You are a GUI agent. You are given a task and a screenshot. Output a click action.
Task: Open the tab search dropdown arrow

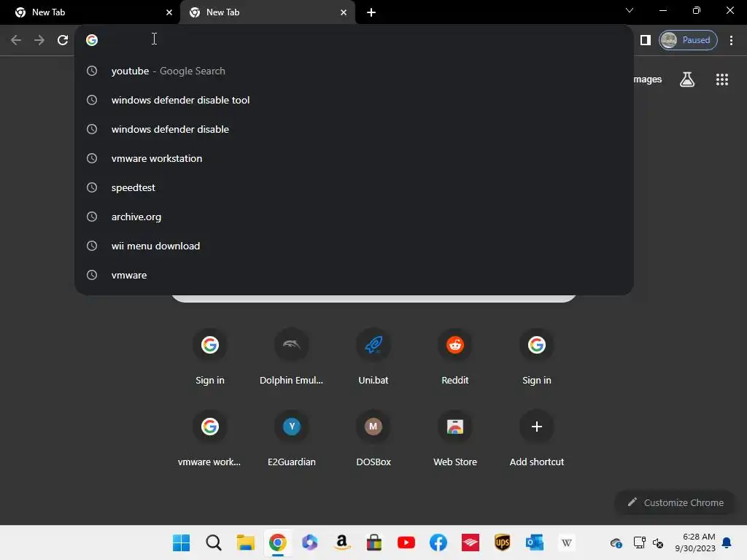[x=630, y=10]
